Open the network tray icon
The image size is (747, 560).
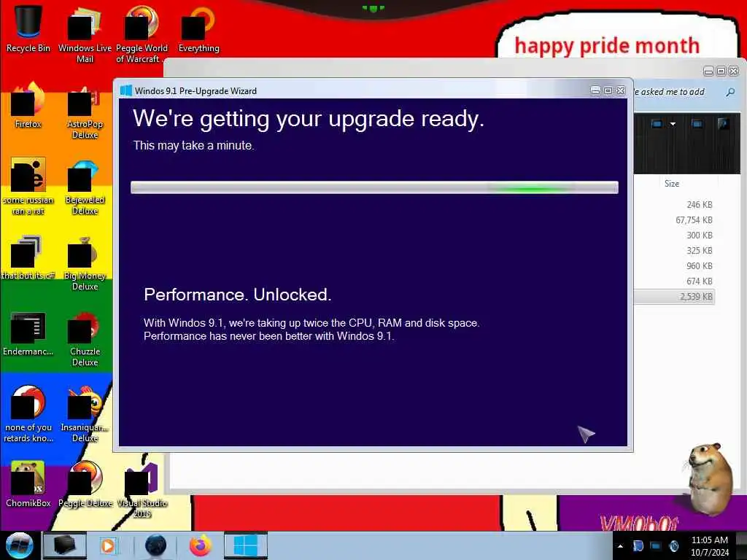tap(656, 545)
